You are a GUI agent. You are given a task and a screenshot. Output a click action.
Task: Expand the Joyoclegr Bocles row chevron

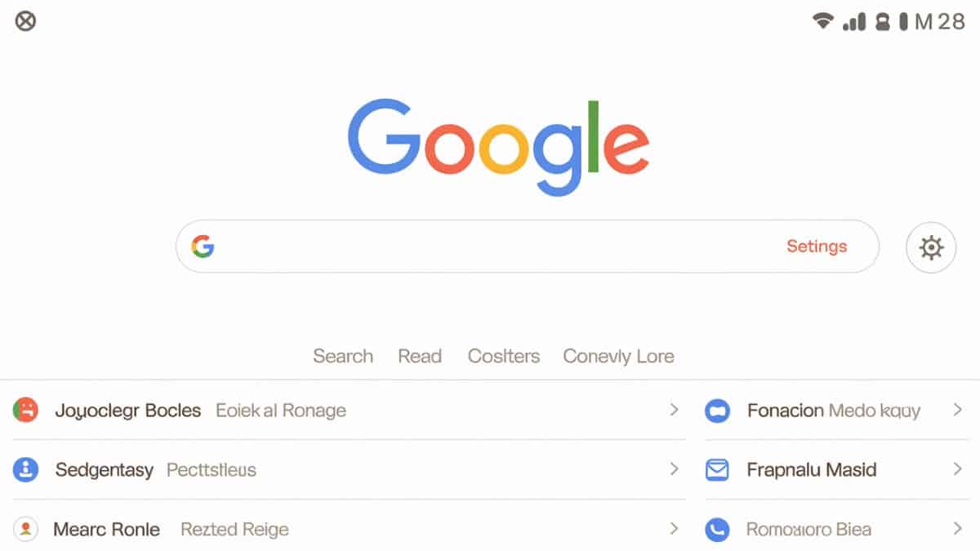[674, 410]
